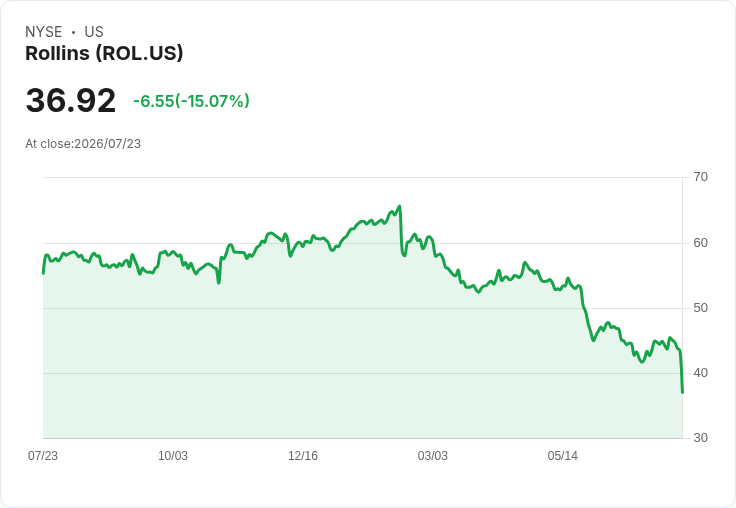Click the 36.92 current price value
Screen dimensions: 736x508
coord(70,100)
